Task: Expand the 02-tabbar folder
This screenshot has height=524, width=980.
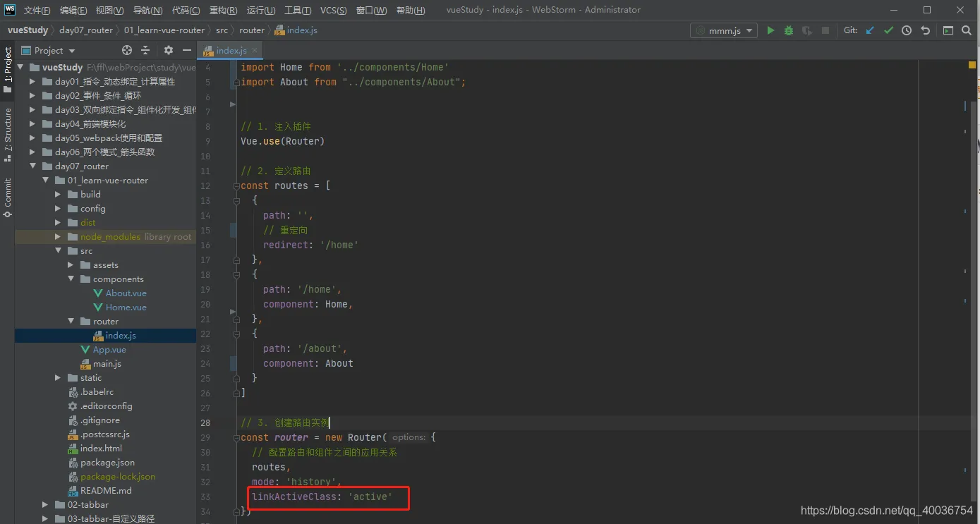Action: [45, 505]
